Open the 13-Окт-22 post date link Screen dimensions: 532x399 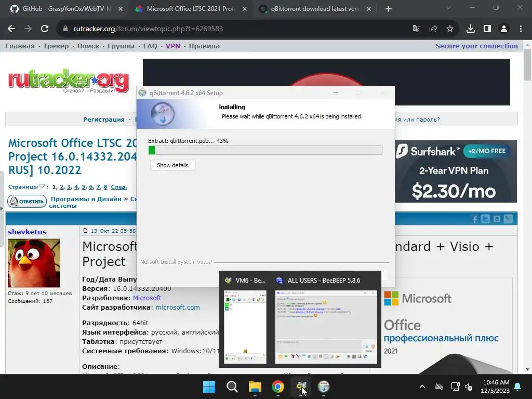point(113,231)
